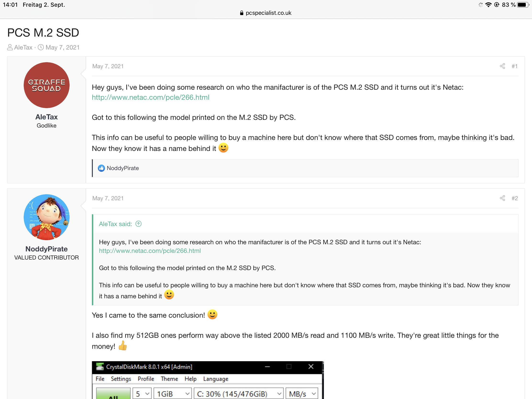532x399 pixels.
Task: Open the Profile menu in CrystalDiskMark
Action: point(146,379)
